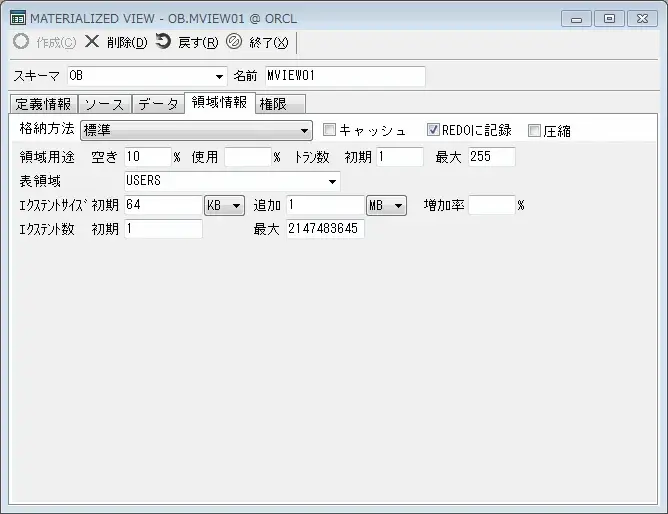Click the materialized view window title icon
668x514 pixels.
coord(18,18)
